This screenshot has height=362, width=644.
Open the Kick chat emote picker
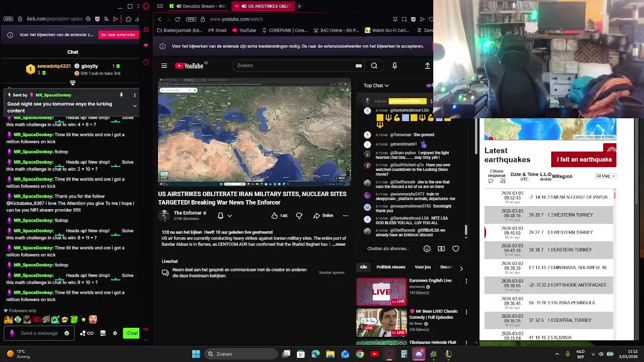[x=66, y=333]
